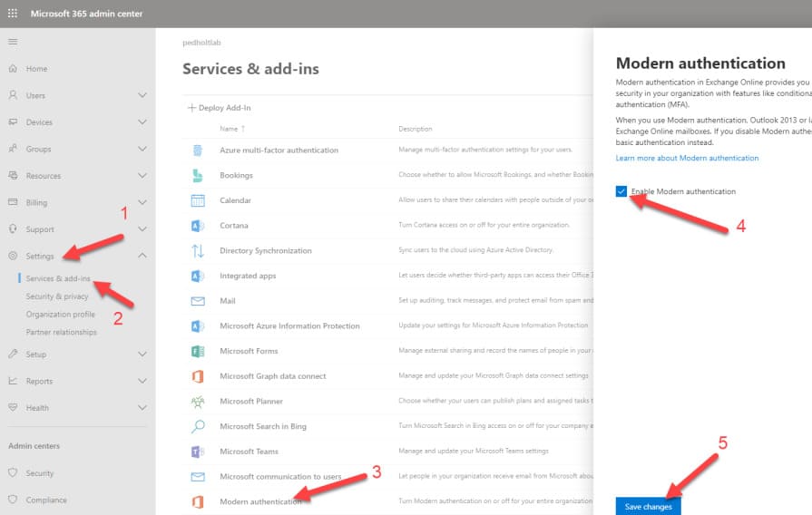This screenshot has height=515, width=812.
Task: Click the Modern authentication Office icon
Action: pos(198,501)
